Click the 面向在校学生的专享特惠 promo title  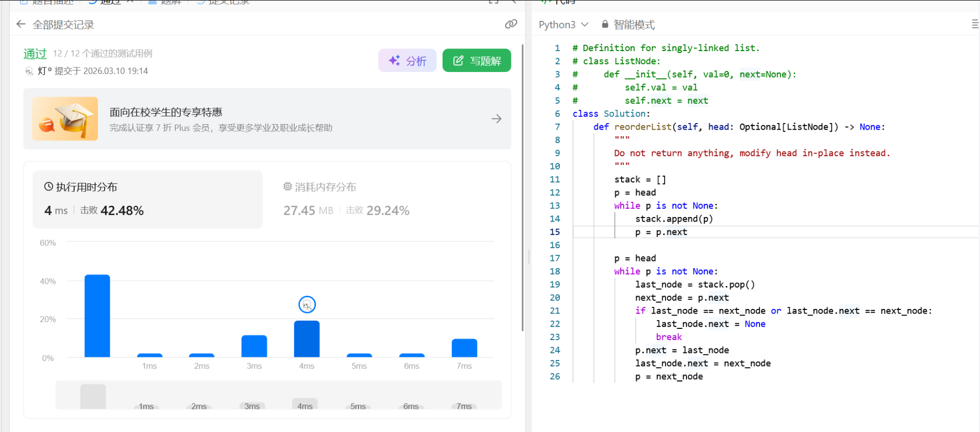(166, 112)
